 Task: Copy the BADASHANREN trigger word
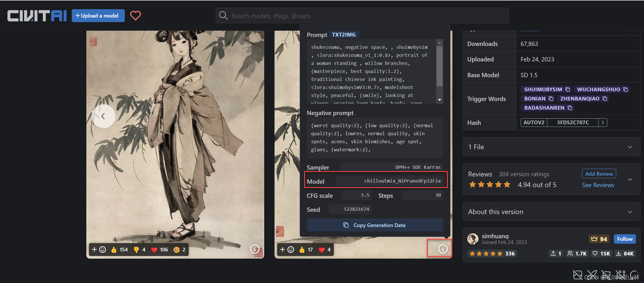(570, 108)
